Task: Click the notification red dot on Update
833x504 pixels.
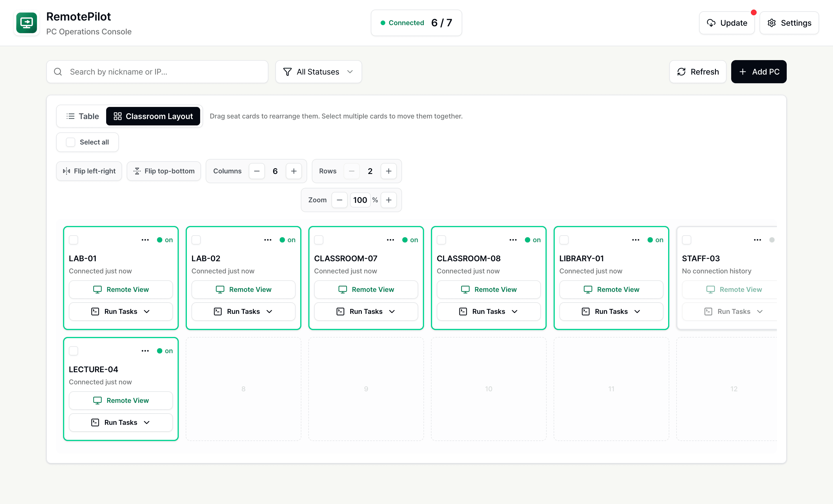Action: [x=753, y=12]
